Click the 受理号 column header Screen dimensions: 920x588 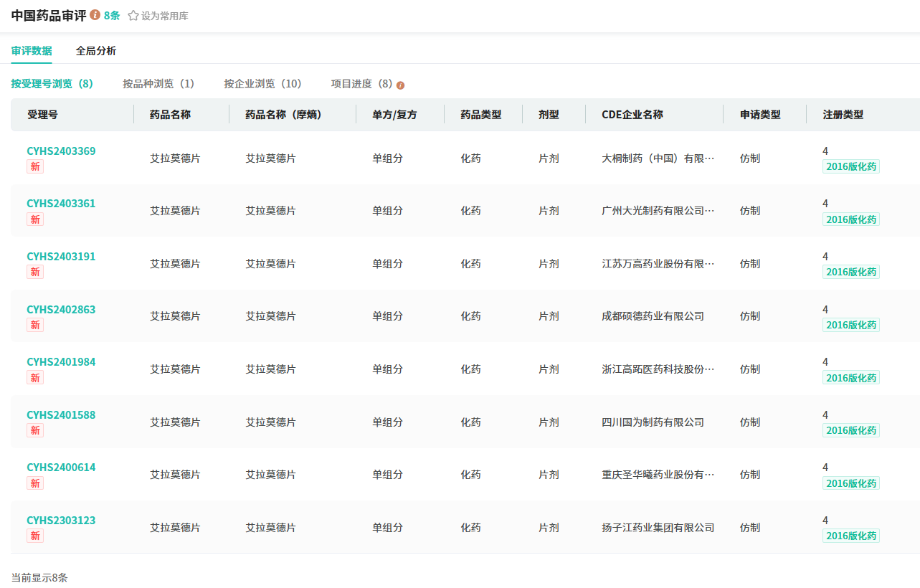pos(43,115)
